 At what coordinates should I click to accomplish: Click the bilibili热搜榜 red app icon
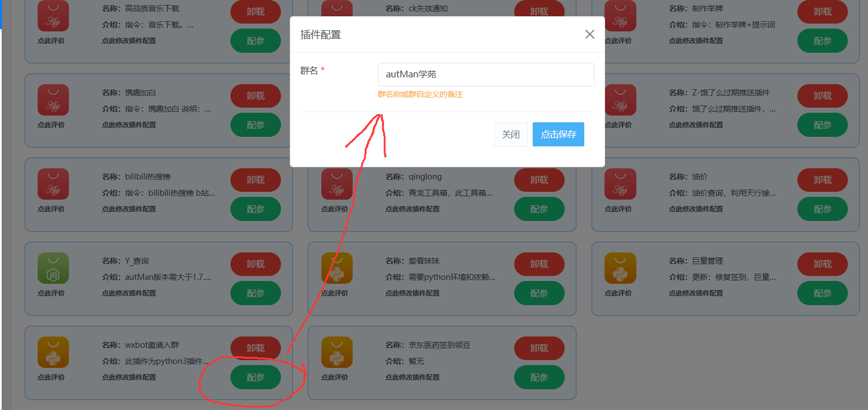53,184
